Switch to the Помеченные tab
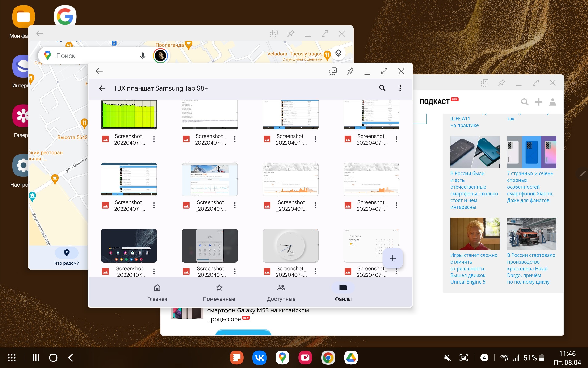Image resolution: width=588 pixels, height=368 pixels. coord(219,292)
